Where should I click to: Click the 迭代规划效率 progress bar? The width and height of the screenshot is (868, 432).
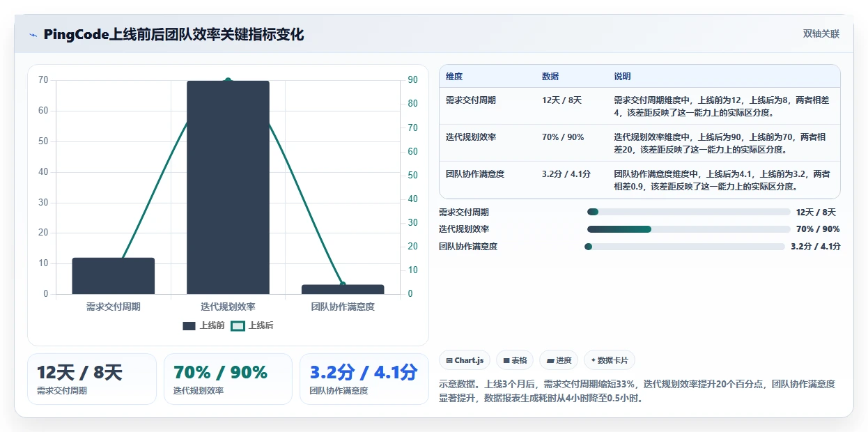[x=689, y=229]
